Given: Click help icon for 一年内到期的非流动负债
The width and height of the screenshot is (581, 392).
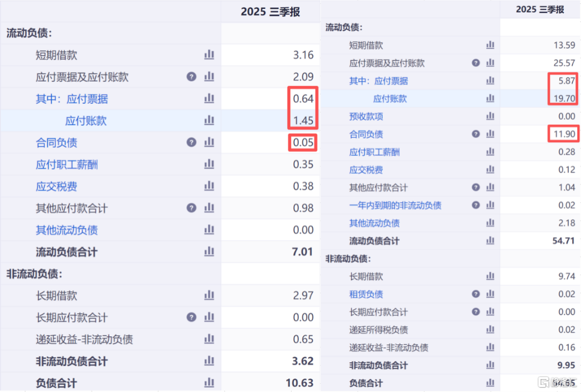Looking at the screenshot, I should [475, 205].
